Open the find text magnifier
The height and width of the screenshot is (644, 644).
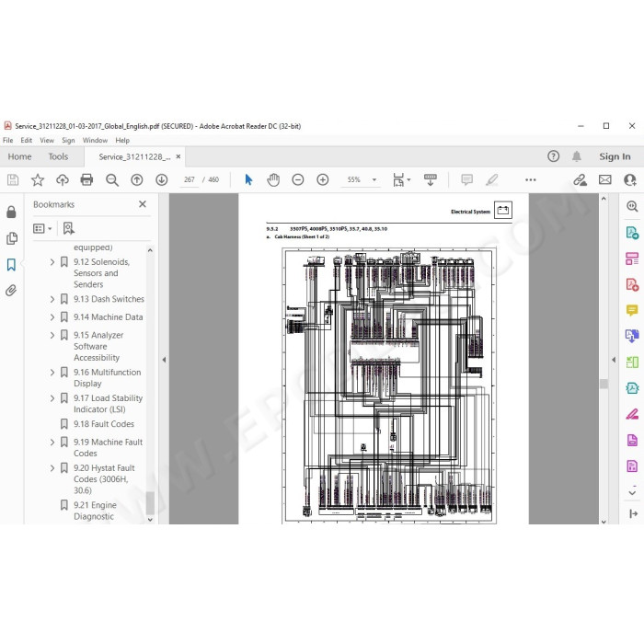(111, 180)
